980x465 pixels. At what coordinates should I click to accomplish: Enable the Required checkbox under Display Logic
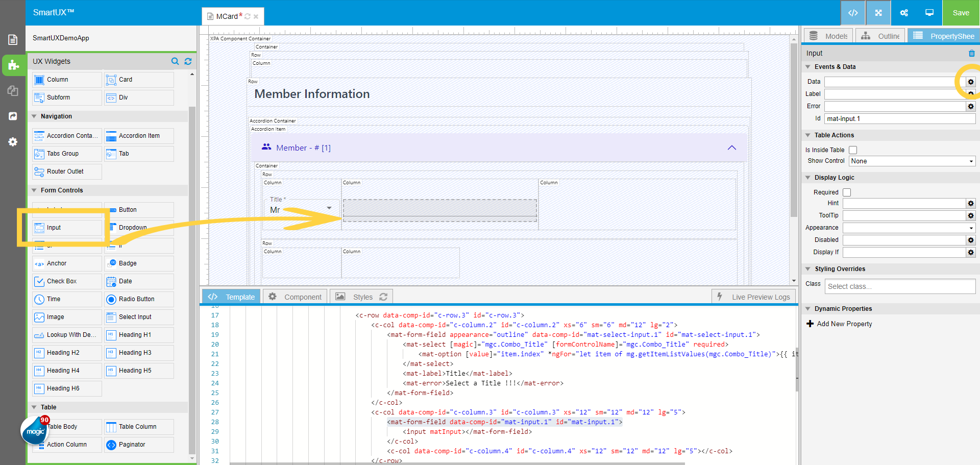[847, 192]
